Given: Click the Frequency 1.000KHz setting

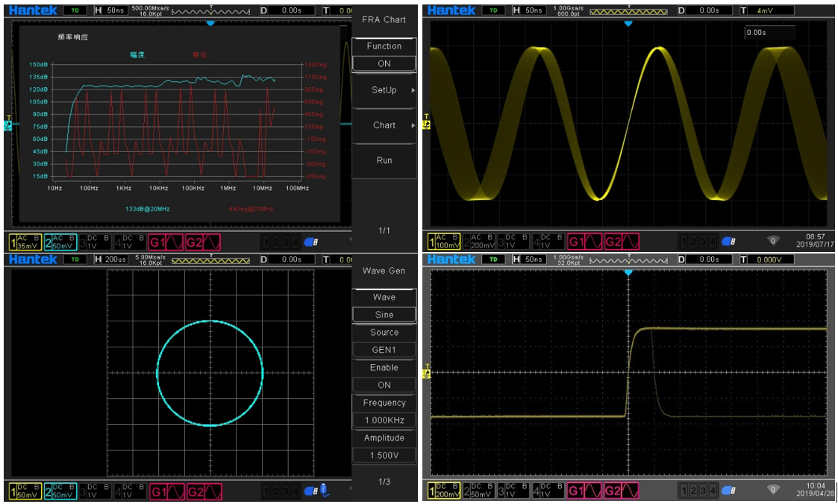Looking at the screenshot, I should click(384, 420).
